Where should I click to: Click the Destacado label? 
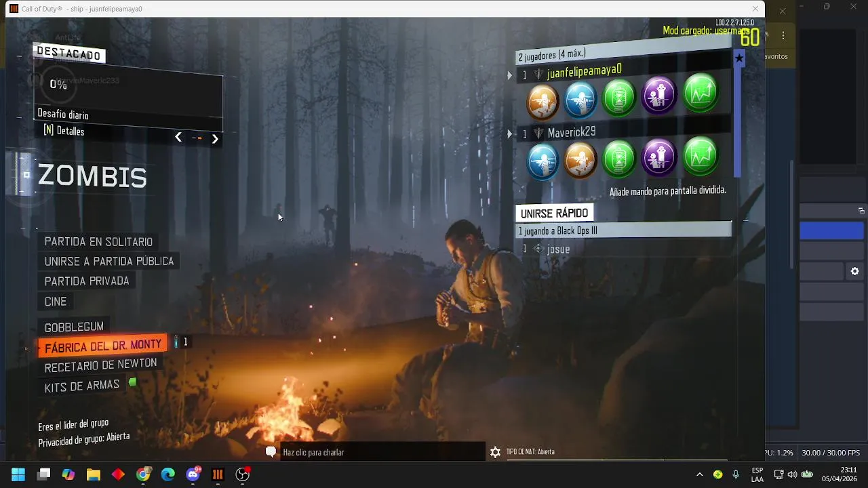coord(68,54)
